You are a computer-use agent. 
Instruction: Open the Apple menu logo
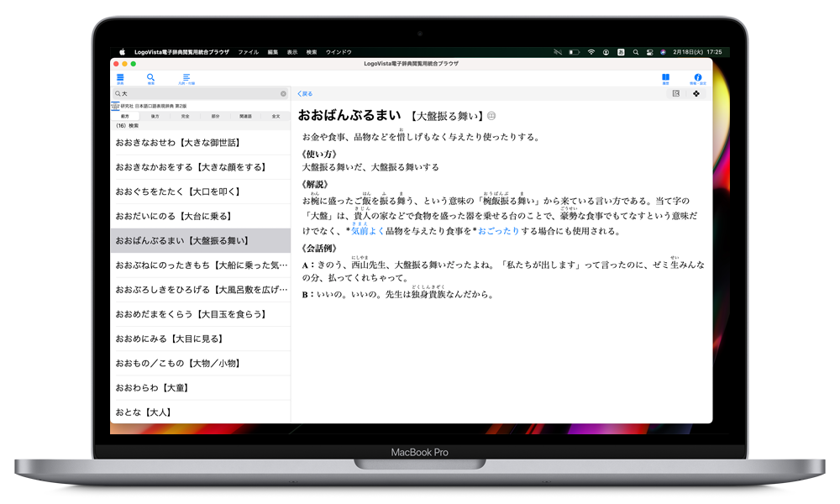pyautogui.click(x=122, y=52)
